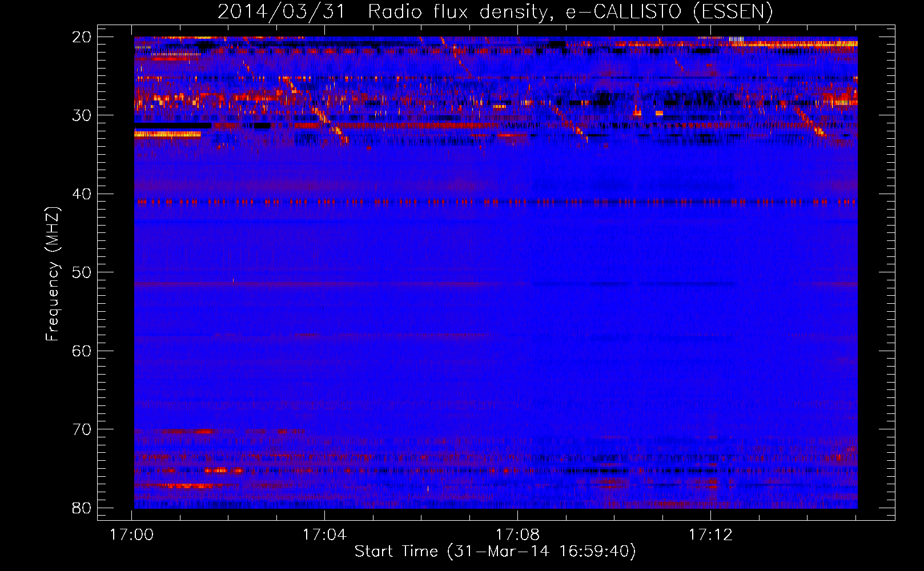The width and height of the screenshot is (924, 571).
Task: Click the '60' frequency tick label
Action: tap(82, 351)
